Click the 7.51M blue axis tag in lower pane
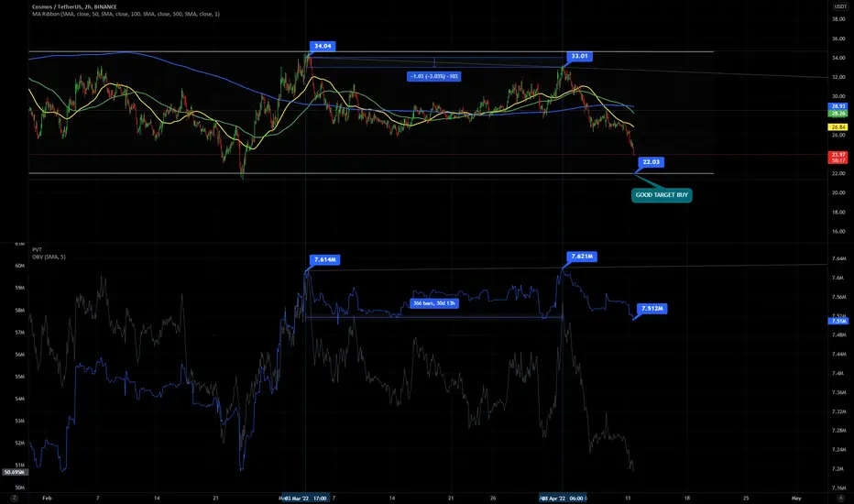854x504 pixels. point(838,322)
